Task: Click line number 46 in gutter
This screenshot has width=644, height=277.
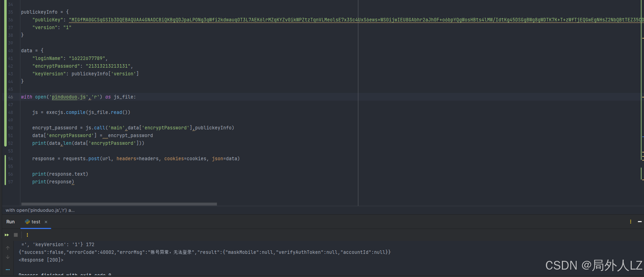Action: click(11, 97)
